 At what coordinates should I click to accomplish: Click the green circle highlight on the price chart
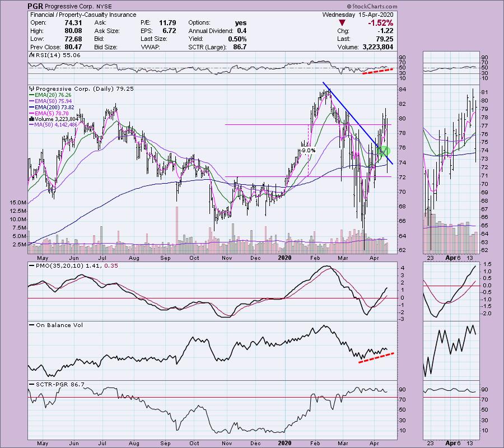pyautogui.click(x=384, y=151)
